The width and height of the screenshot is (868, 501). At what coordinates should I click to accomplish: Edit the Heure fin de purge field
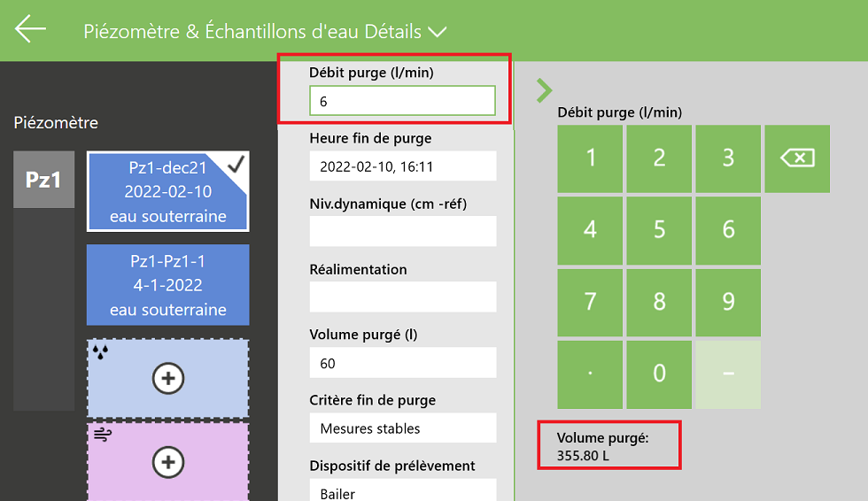pos(402,166)
